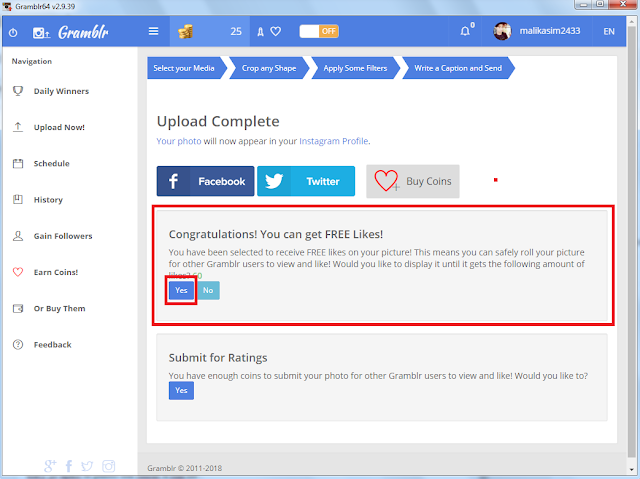Click the Schedule calendar icon
Viewport: 640px width, 479px height.
[18, 164]
